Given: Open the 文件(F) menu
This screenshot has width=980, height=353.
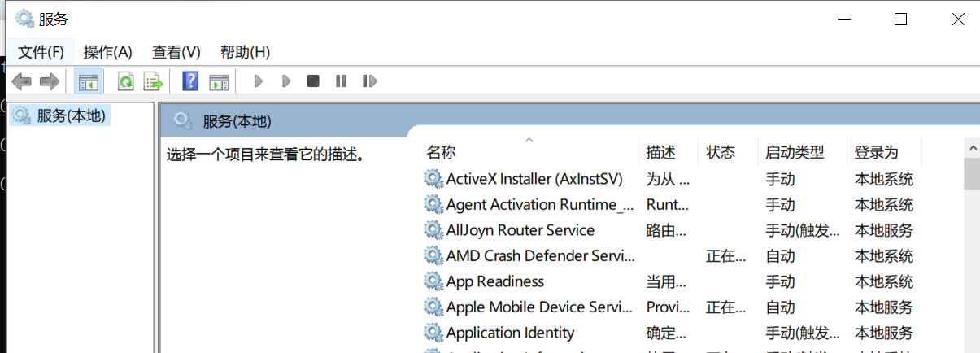Looking at the screenshot, I should coord(41,52).
